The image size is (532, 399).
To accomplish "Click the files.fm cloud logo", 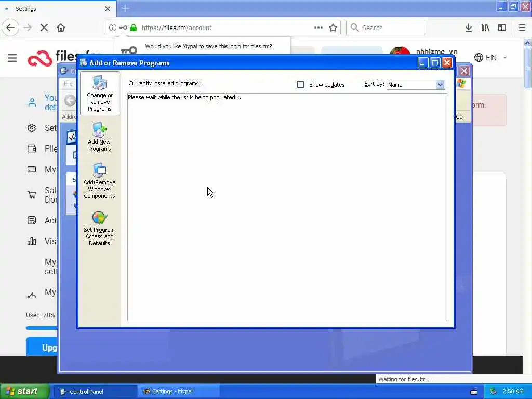I will (x=39, y=58).
